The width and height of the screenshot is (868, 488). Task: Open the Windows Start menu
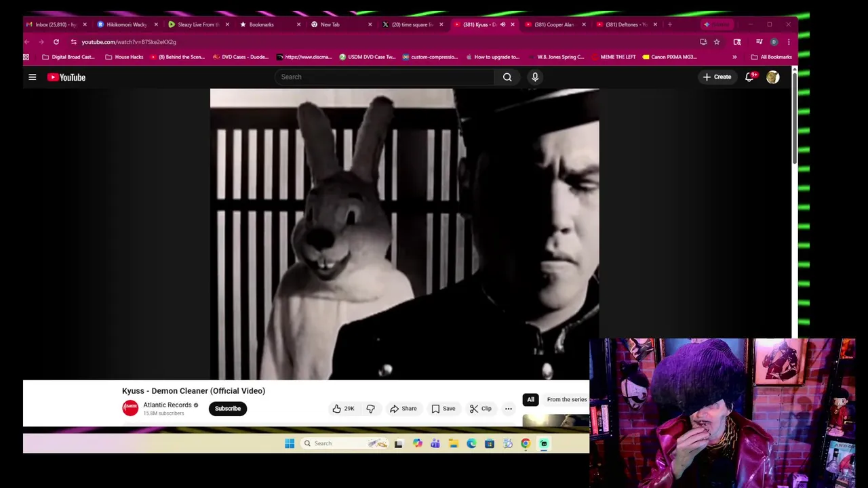tap(290, 444)
